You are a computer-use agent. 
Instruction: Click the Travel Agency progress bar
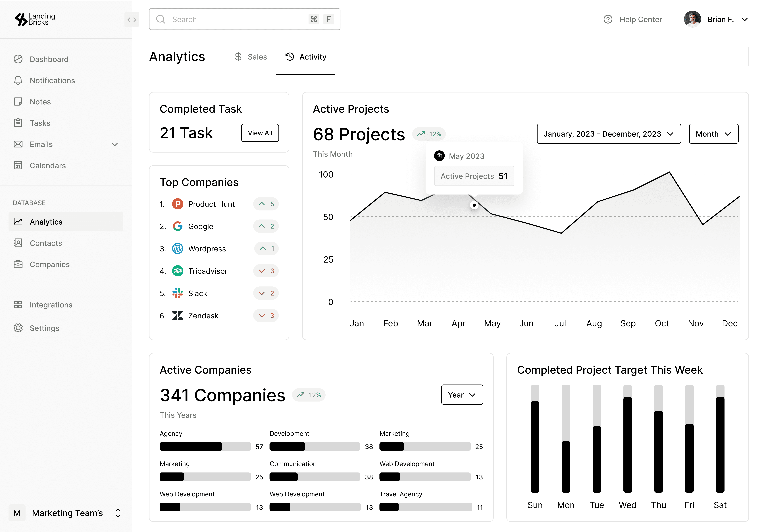click(426, 507)
